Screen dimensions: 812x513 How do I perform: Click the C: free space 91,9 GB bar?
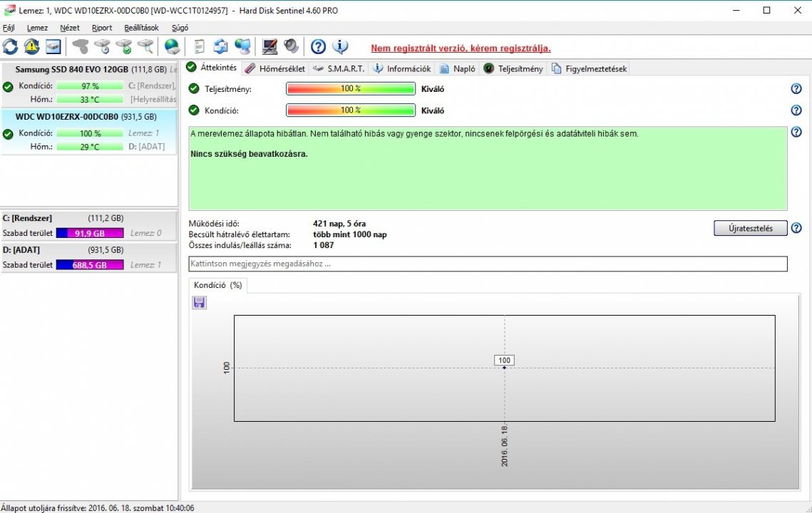(x=90, y=233)
